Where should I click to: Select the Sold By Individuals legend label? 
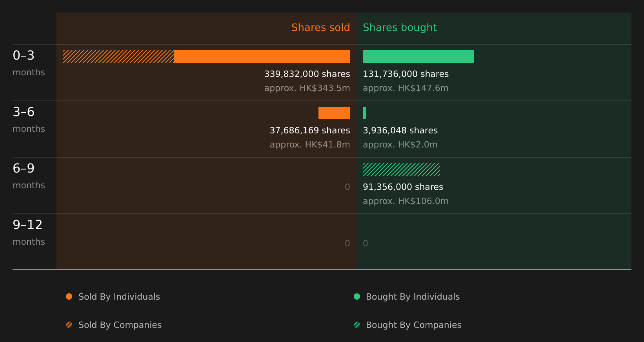119,297
